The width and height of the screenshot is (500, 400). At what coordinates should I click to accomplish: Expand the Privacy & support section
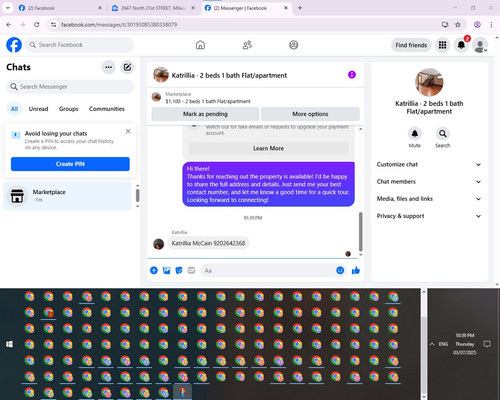pyautogui.click(x=429, y=216)
